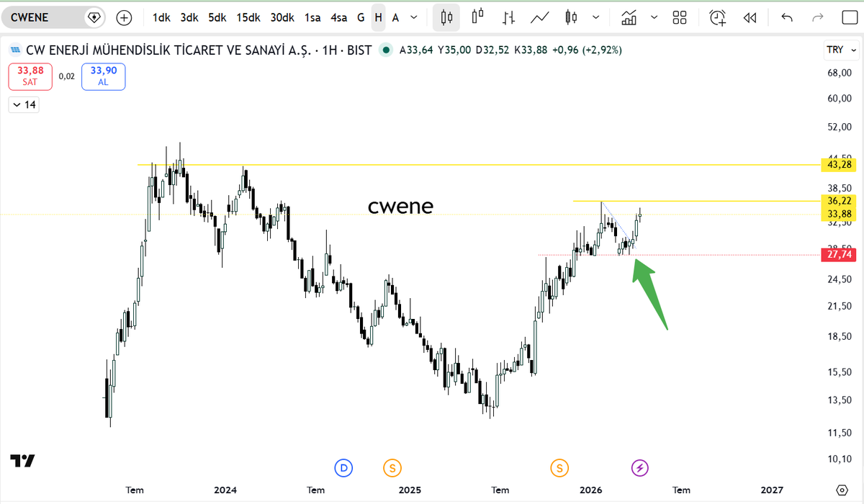Click the plus icon to compare symbols
864x504 pixels.
pyautogui.click(x=124, y=17)
